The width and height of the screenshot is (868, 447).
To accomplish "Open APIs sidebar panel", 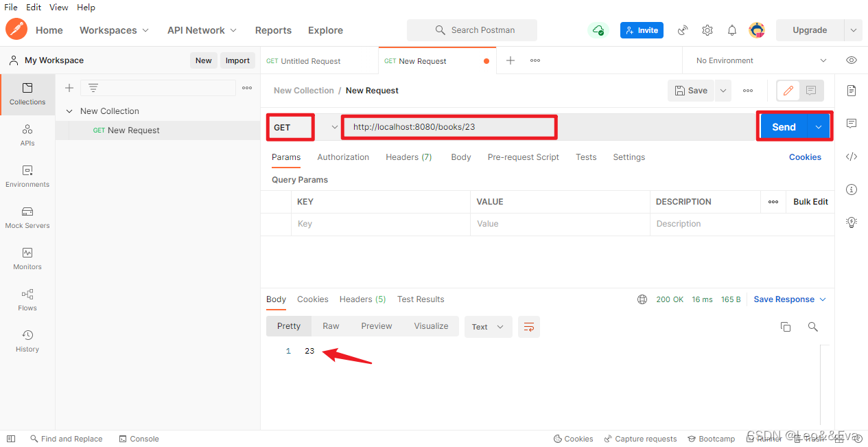I will tap(27, 135).
